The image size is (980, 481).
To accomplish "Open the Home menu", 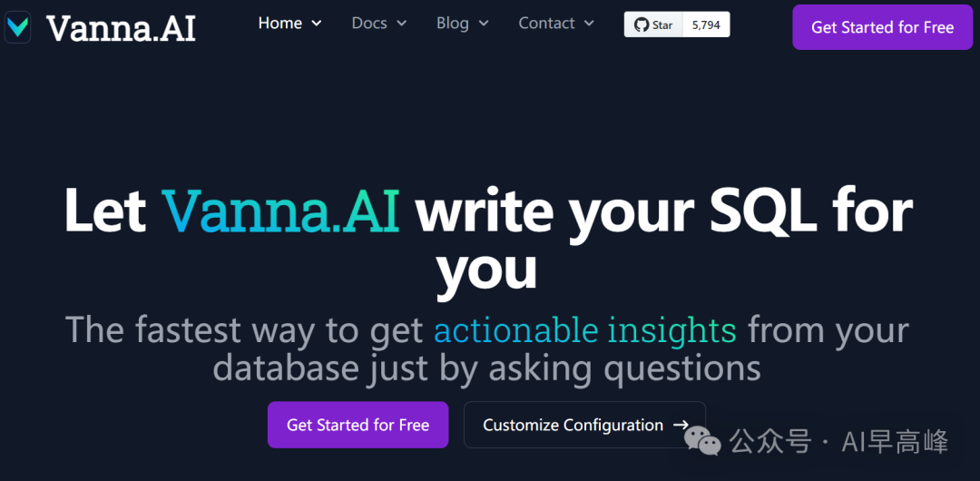I will tap(280, 24).
